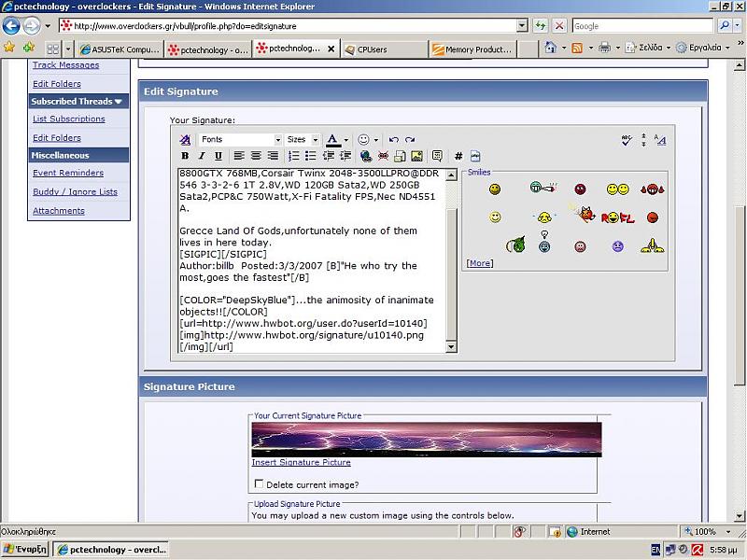Switch to the ASUSTeK Computer tab
The width and height of the screenshot is (747, 560).
click(120, 49)
